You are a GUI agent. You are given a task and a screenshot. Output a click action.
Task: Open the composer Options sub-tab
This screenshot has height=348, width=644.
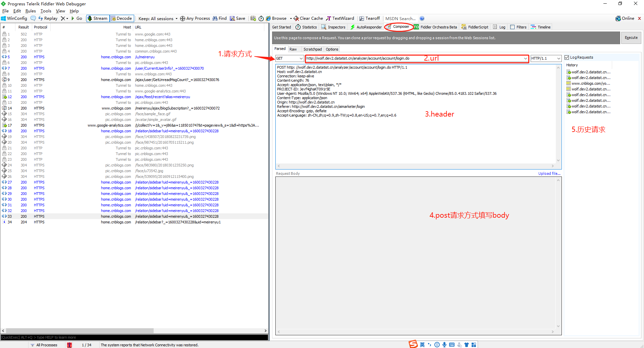click(332, 49)
